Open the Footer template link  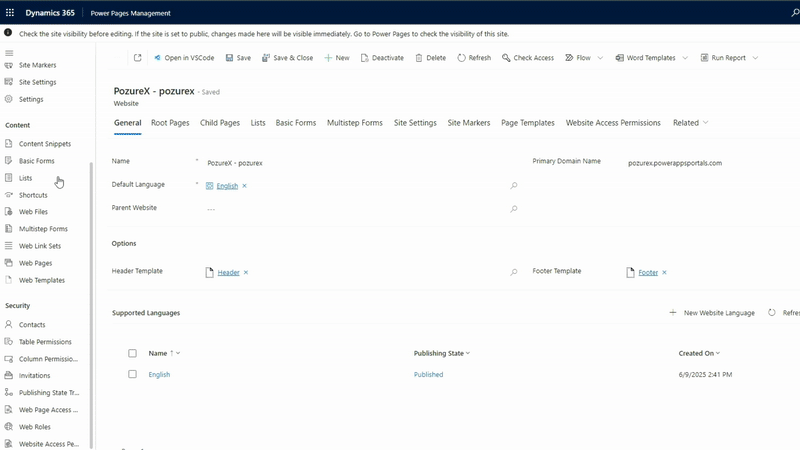click(x=648, y=273)
